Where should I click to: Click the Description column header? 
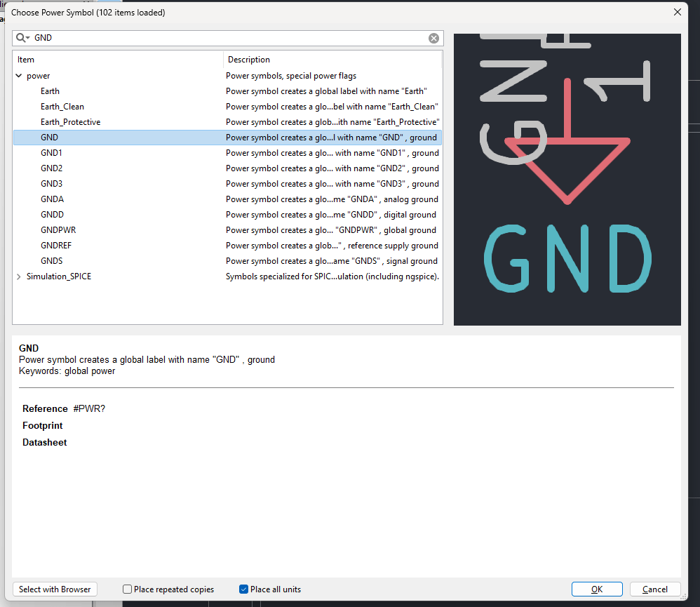332,60
